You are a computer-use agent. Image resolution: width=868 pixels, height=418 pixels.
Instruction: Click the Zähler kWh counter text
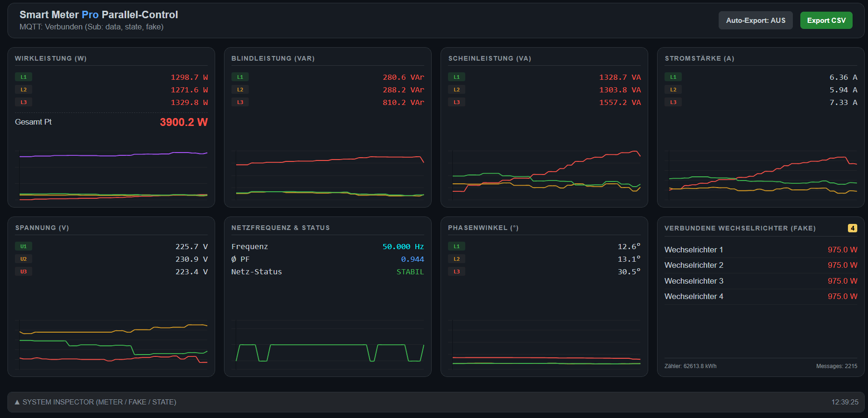(690, 366)
